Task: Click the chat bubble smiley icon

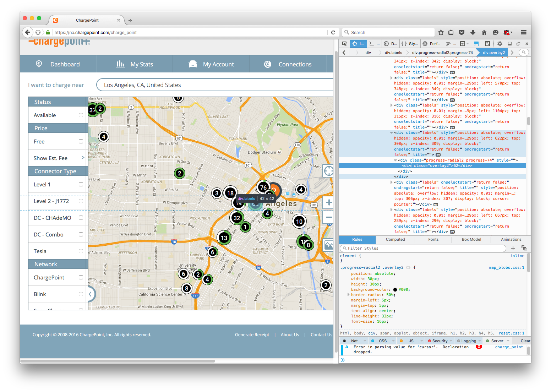Action: pyautogui.click(x=496, y=32)
